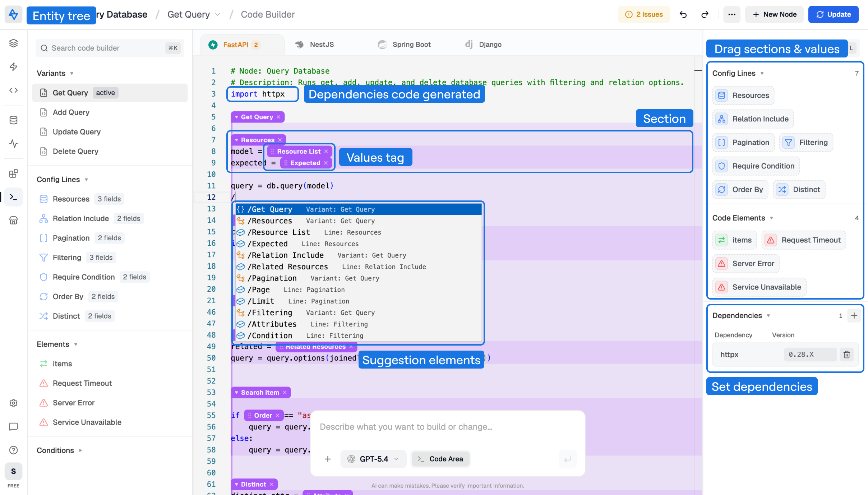Image resolution: width=868 pixels, height=495 pixels.
Task: Collapse the Elements section
Action: tap(76, 344)
